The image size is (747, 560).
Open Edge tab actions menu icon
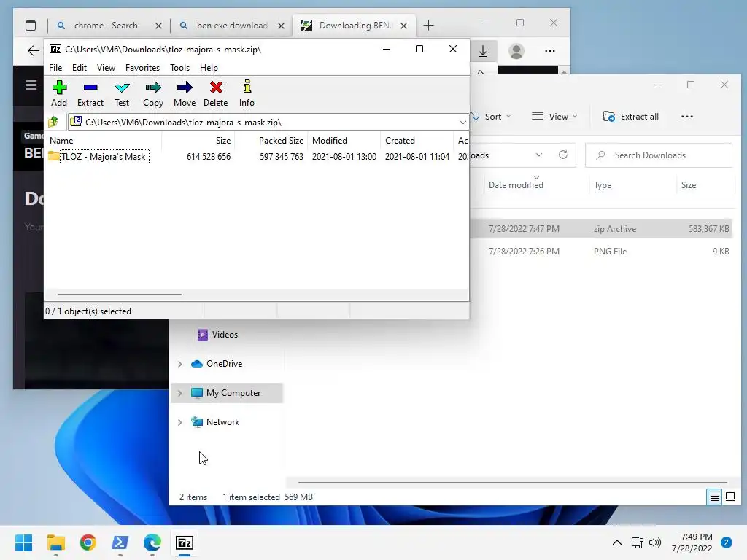pos(31,26)
